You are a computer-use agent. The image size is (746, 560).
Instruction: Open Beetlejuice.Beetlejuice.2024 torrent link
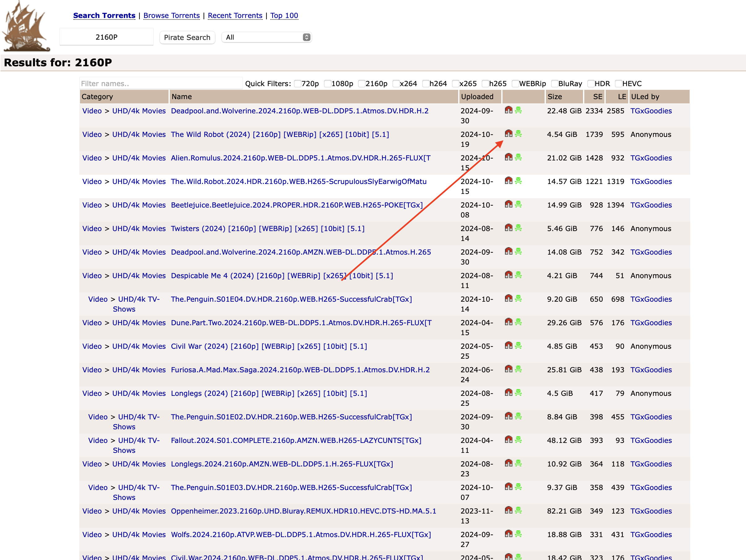click(297, 205)
